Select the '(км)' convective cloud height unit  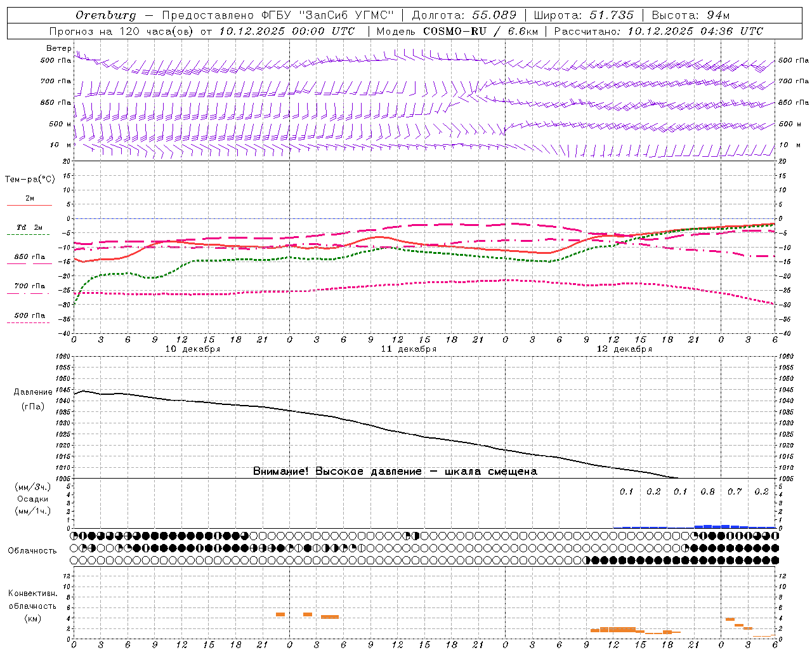point(32,618)
